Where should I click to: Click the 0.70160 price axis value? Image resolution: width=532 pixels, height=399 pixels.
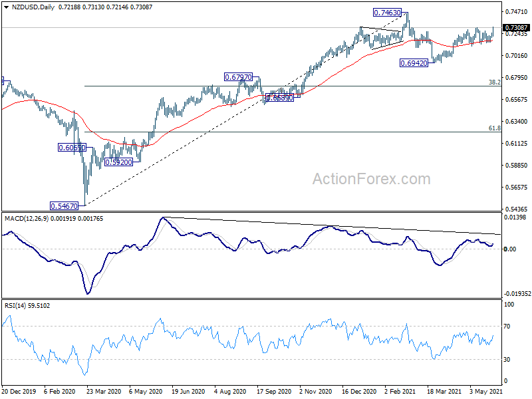(x=517, y=56)
